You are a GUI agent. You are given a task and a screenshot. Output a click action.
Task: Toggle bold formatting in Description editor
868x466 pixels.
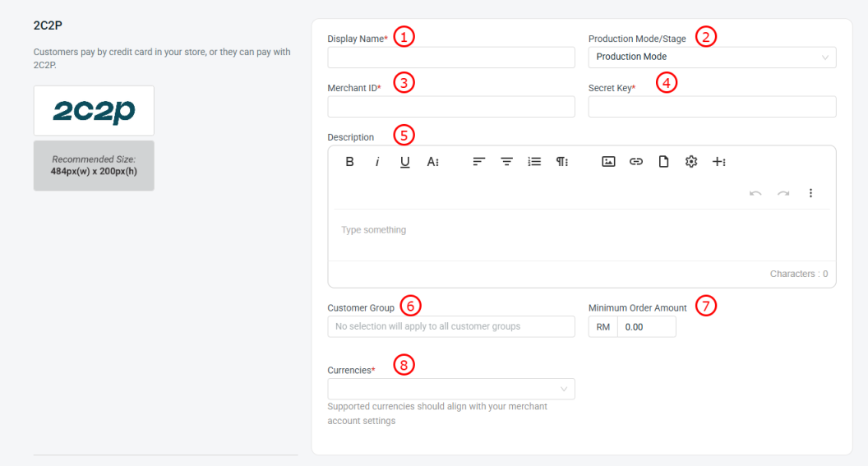pyautogui.click(x=349, y=162)
